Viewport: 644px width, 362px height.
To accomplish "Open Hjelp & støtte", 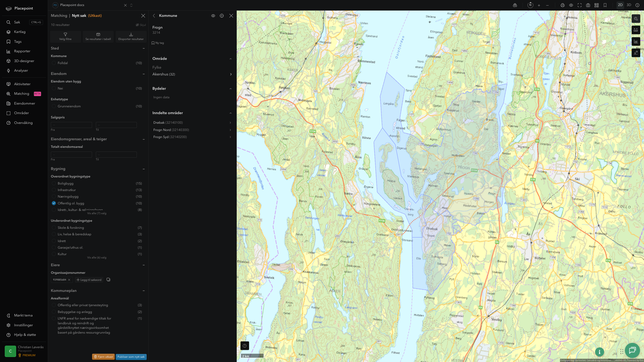I will click(24, 335).
